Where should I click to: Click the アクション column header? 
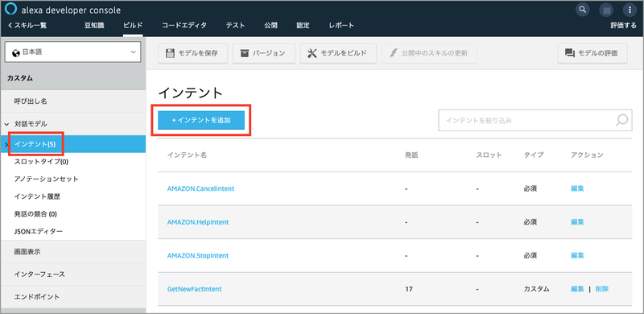point(587,155)
